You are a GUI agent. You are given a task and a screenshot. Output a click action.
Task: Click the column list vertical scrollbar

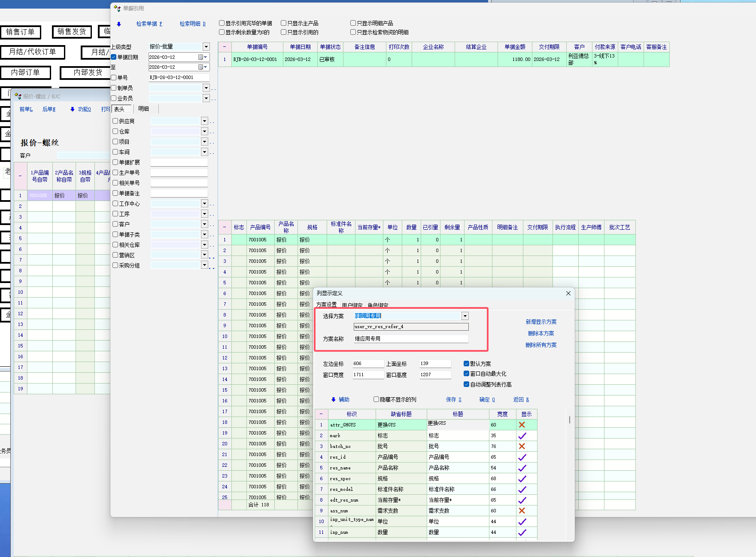[570, 420]
